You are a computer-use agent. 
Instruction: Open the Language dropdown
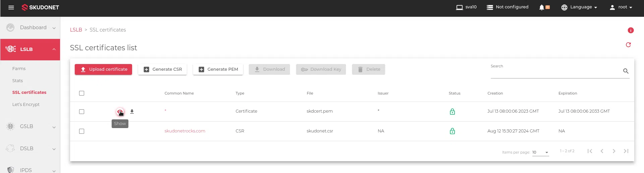tap(579, 7)
